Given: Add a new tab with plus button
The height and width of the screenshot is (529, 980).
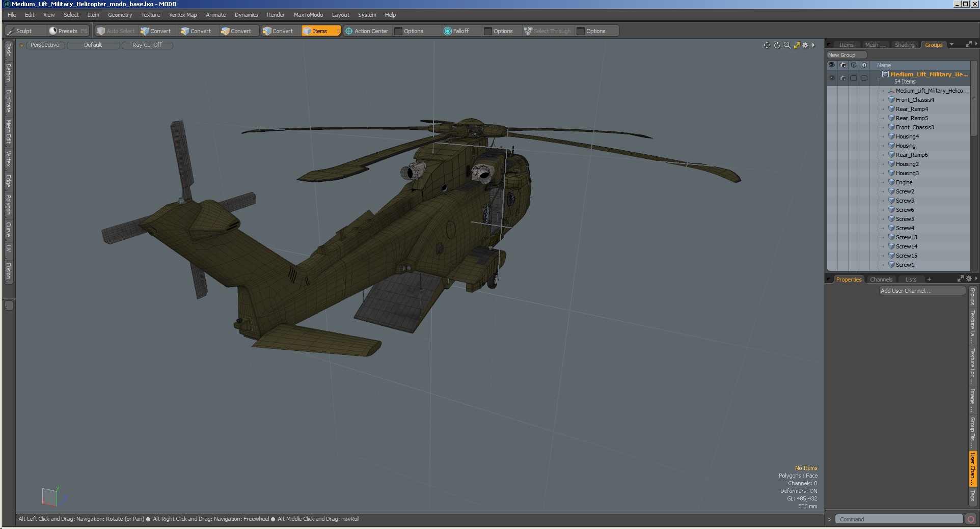Looking at the screenshot, I should (929, 280).
